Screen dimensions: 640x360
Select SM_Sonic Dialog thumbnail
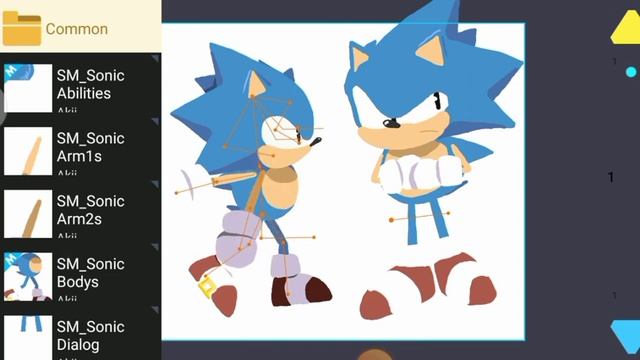point(28,338)
